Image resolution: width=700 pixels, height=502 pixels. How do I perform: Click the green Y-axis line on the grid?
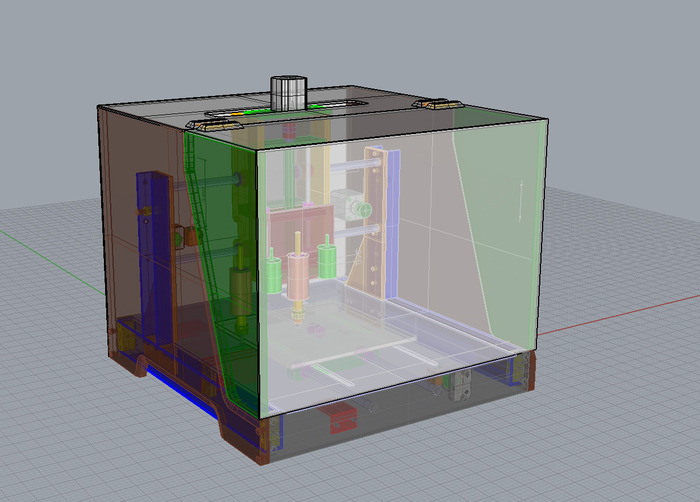[53, 263]
